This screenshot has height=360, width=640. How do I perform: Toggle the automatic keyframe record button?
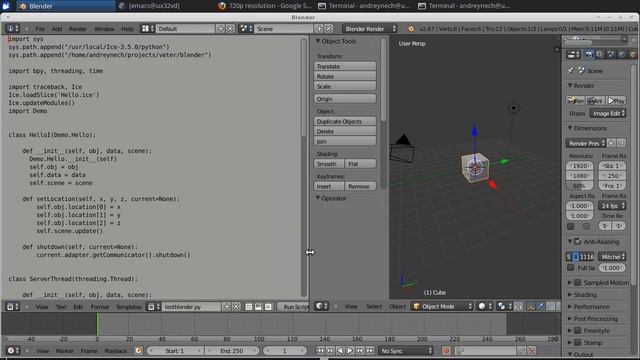(x=446, y=351)
